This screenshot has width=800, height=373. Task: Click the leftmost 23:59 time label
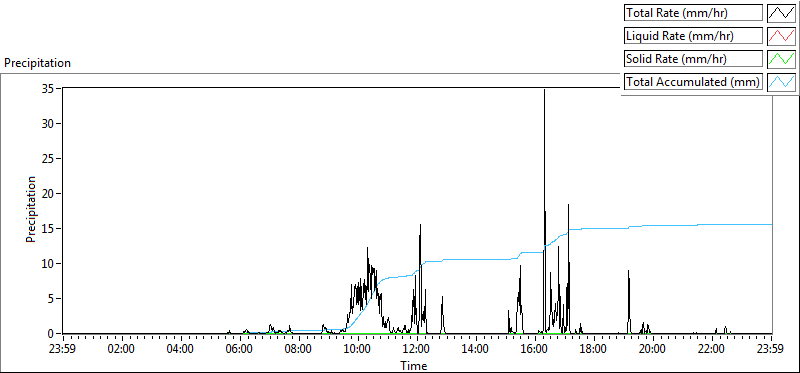(63, 350)
